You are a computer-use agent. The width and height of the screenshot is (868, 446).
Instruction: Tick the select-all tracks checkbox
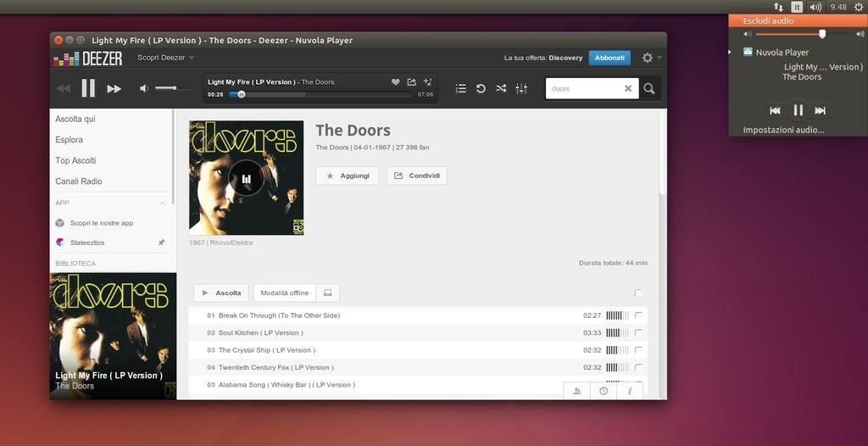coord(638,293)
